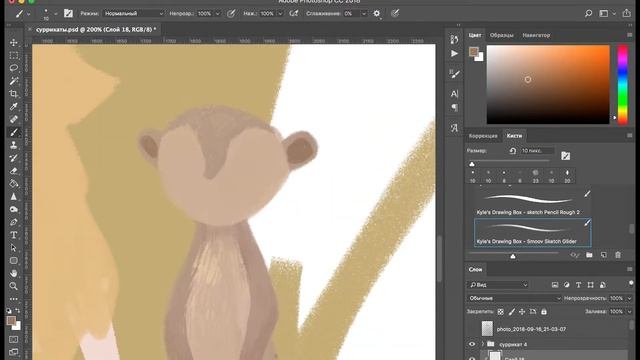Open smoothing 0% dropdown
This screenshot has height=360, width=640.
tap(364, 13)
